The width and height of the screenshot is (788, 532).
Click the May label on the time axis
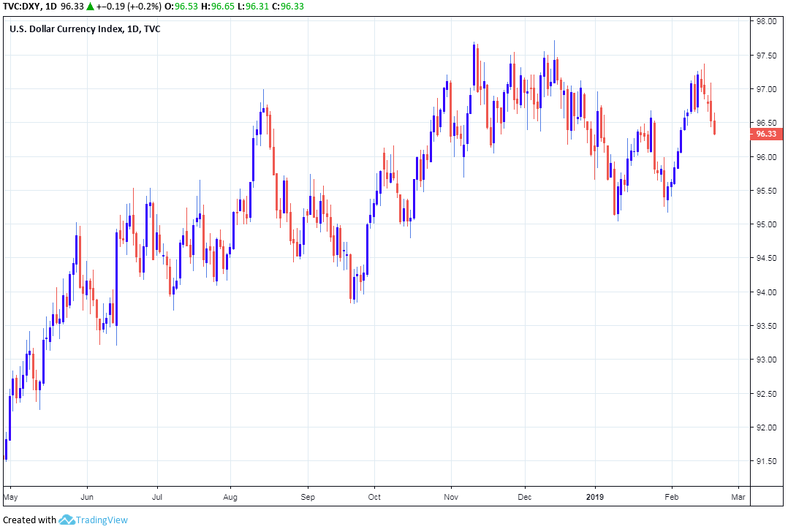(x=11, y=495)
